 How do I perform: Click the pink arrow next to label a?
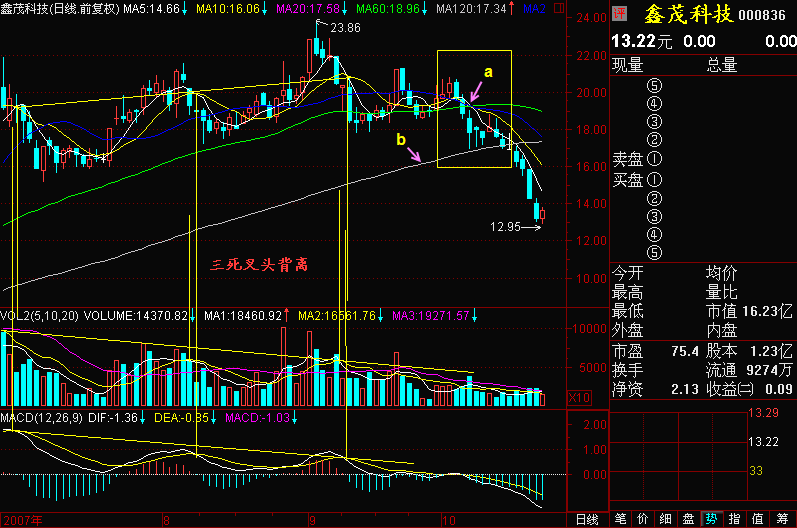(x=476, y=91)
